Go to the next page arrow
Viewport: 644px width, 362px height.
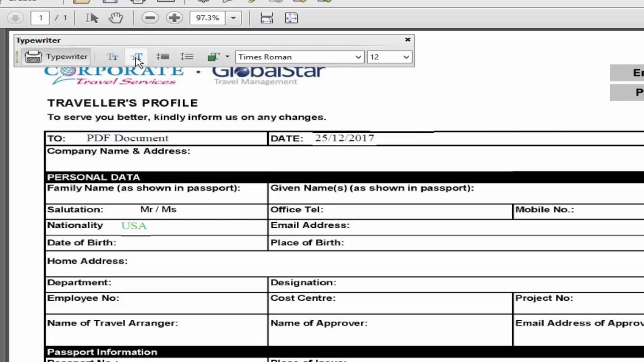tap(15, 18)
